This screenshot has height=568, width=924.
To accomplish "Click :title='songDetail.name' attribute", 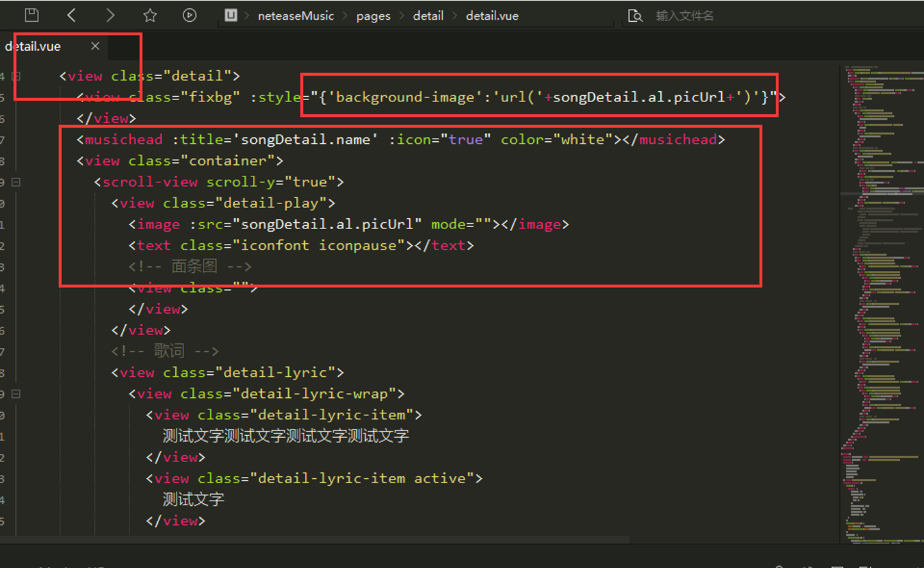I will click(275, 139).
